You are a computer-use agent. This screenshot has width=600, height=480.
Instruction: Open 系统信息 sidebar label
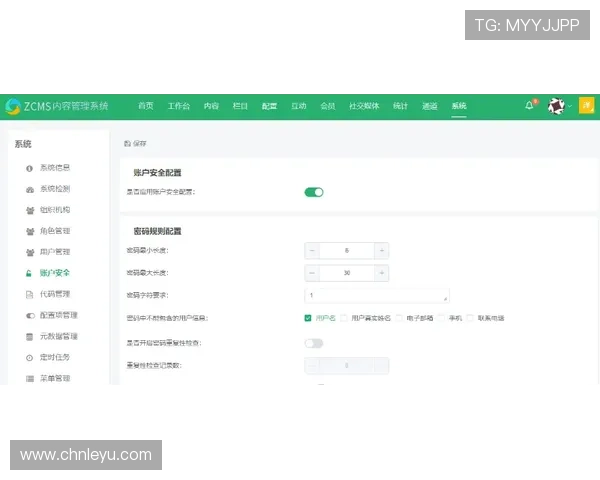(55, 168)
